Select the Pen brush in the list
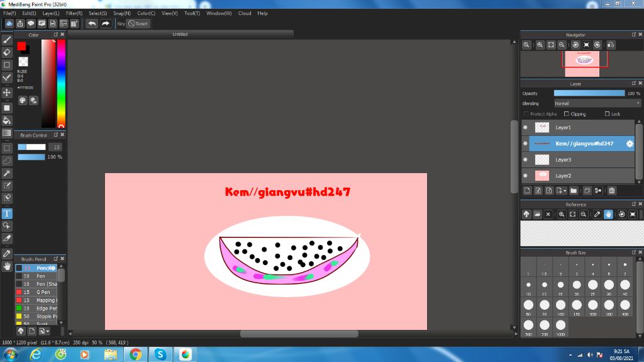 (x=36, y=276)
